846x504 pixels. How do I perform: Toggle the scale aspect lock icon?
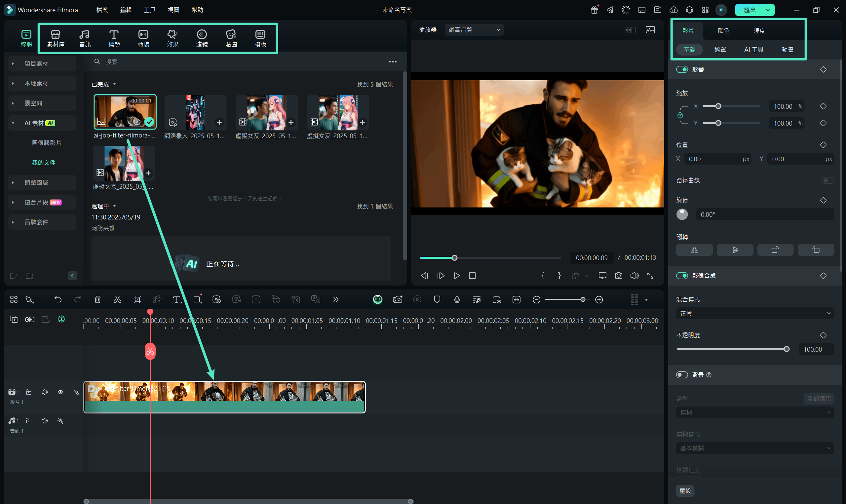tap(680, 115)
